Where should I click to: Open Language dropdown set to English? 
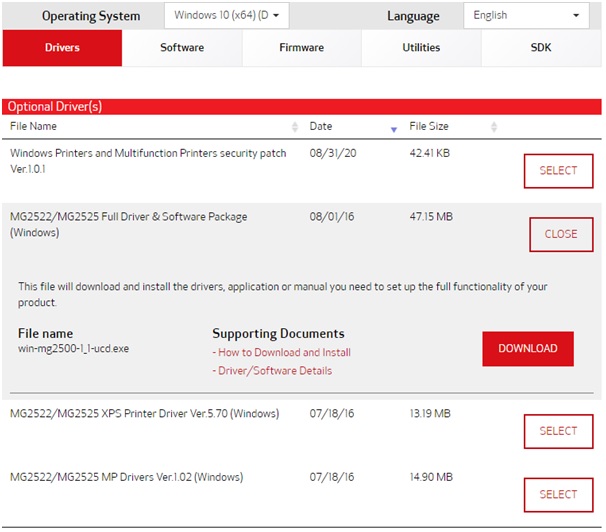526,15
